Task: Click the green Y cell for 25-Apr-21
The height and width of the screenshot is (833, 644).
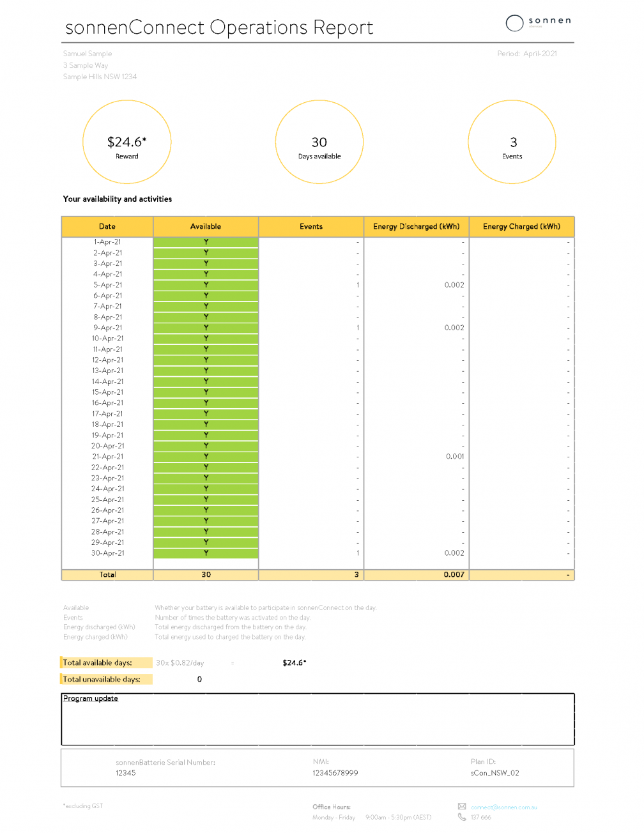Action: pyautogui.click(x=206, y=500)
